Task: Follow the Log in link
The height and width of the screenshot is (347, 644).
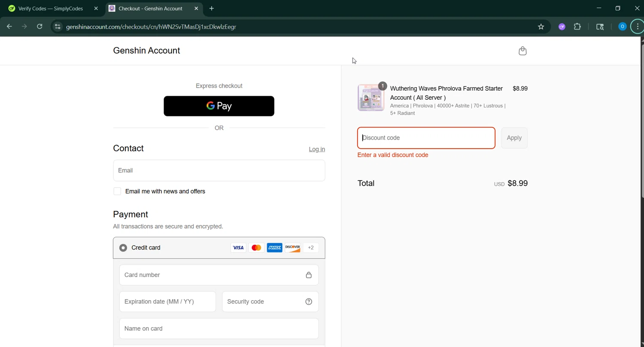Action: pos(317,149)
